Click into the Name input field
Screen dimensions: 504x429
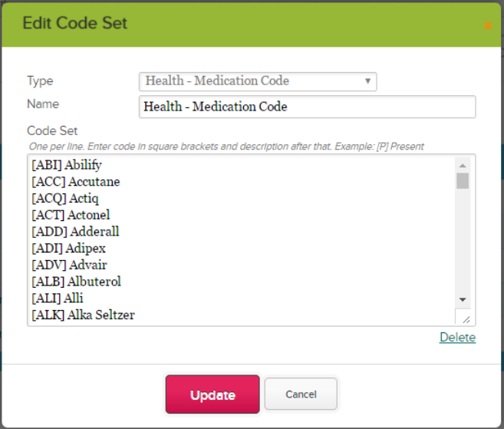pyautogui.click(x=308, y=107)
